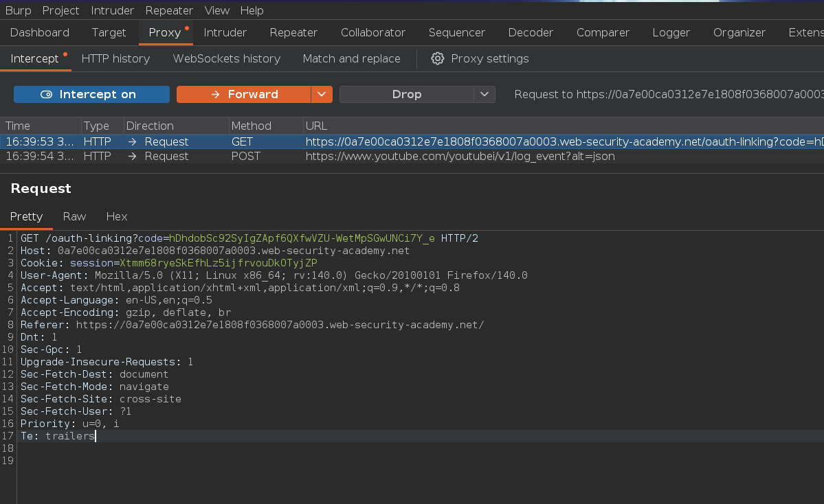Click the Proxy settings gear icon
The height and width of the screenshot is (504, 824).
[437, 59]
